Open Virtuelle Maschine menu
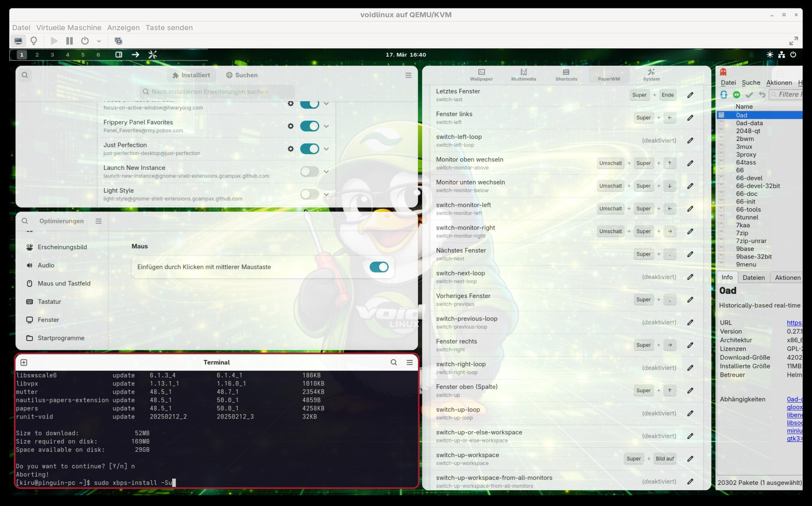This screenshot has width=812, height=506. pos(69,27)
